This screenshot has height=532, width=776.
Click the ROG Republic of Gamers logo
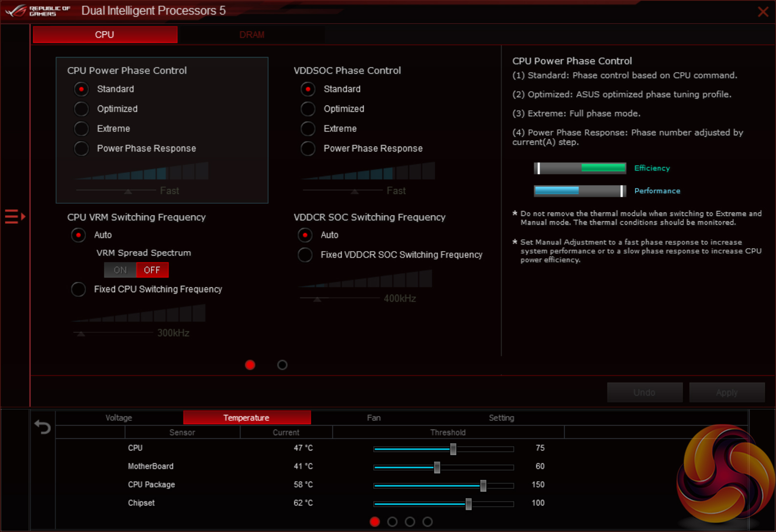pos(38,11)
